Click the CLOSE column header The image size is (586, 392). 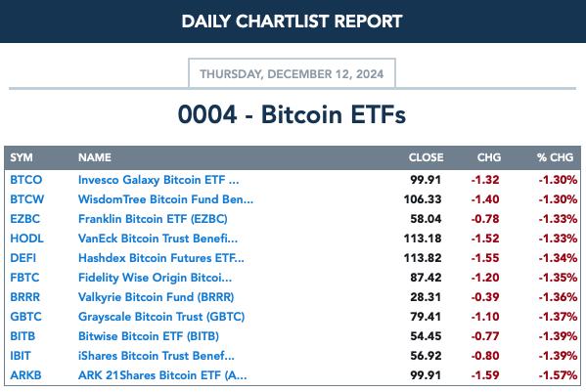click(426, 157)
